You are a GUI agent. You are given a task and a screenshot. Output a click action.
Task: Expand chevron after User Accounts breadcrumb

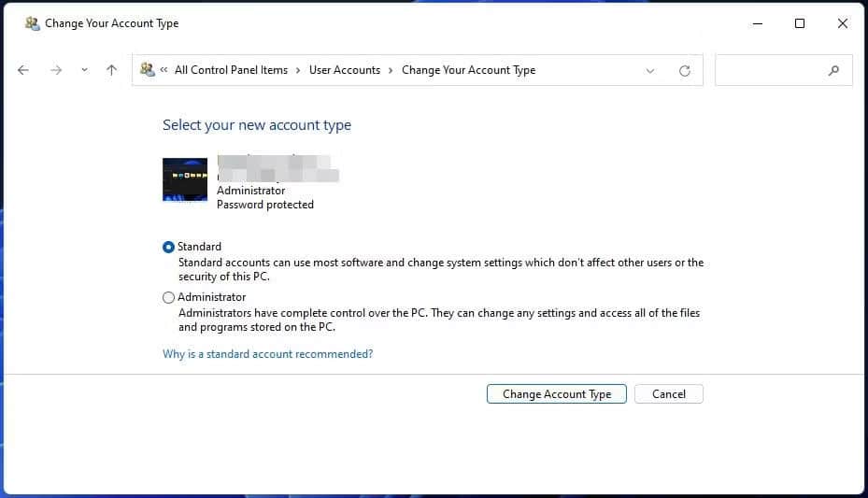[391, 70]
